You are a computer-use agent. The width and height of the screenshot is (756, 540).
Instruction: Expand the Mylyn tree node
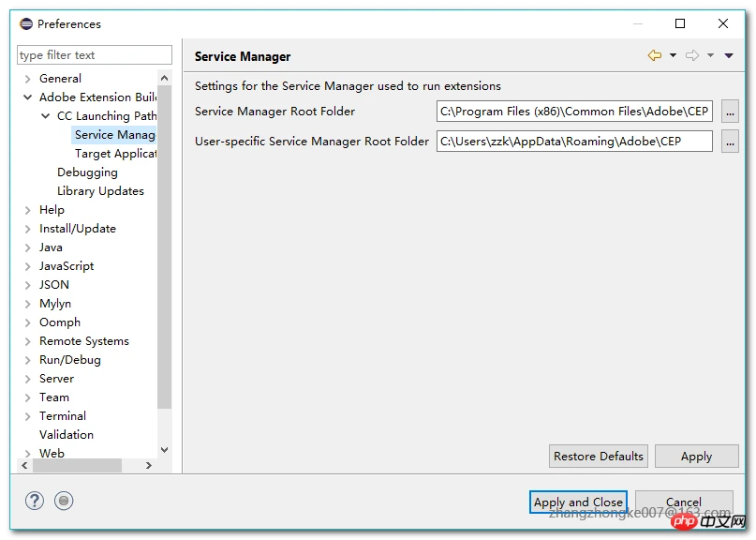click(27, 304)
